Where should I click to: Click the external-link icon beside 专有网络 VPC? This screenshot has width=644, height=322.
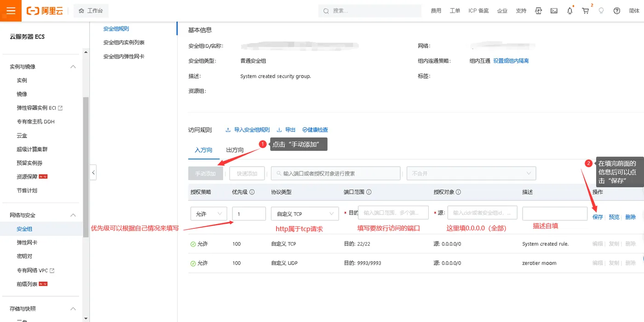pyautogui.click(x=52, y=271)
